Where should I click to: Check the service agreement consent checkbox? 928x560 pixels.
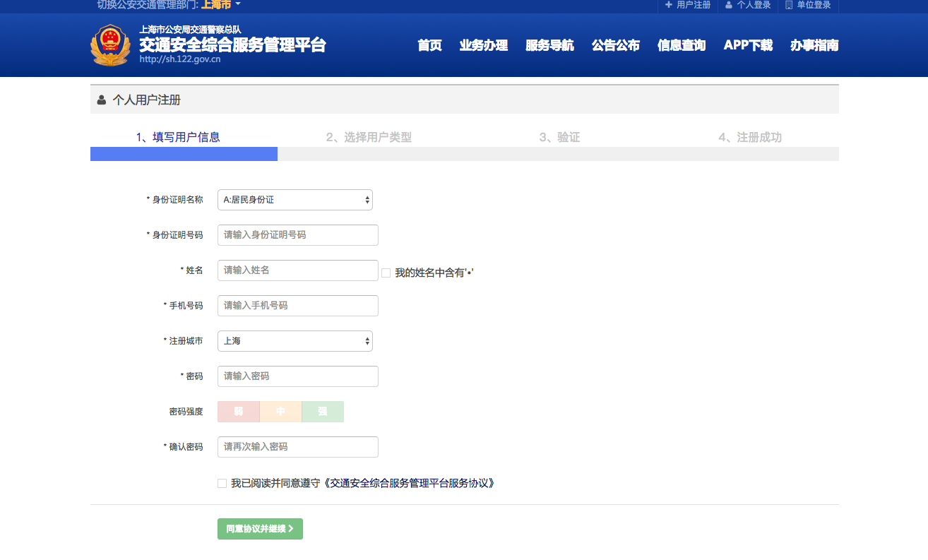point(222,484)
